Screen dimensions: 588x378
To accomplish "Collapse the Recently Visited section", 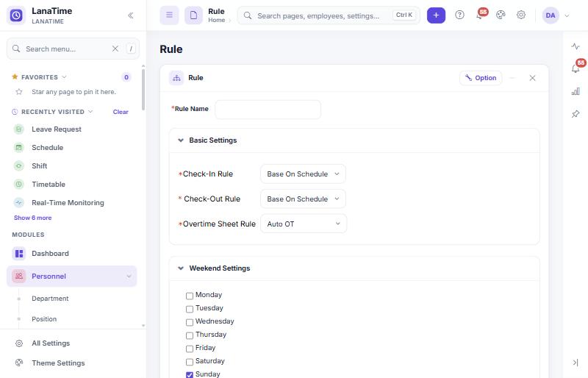I will coord(90,112).
